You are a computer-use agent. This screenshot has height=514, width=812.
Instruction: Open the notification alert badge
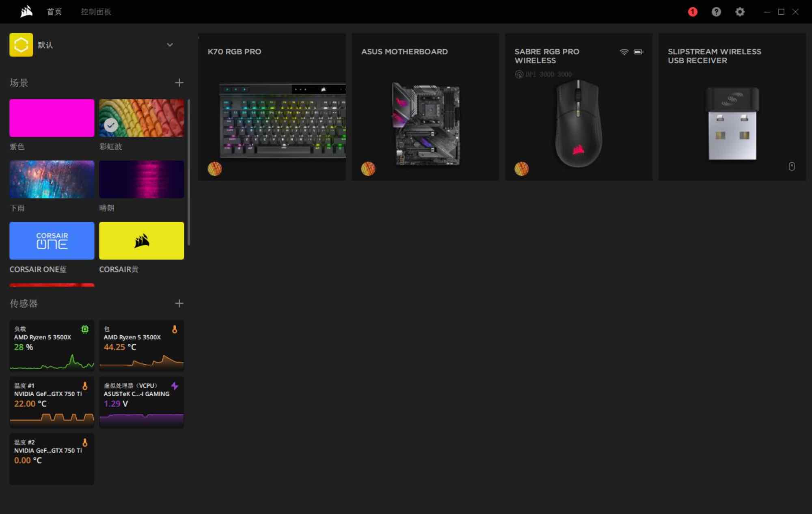[x=693, y=12]
